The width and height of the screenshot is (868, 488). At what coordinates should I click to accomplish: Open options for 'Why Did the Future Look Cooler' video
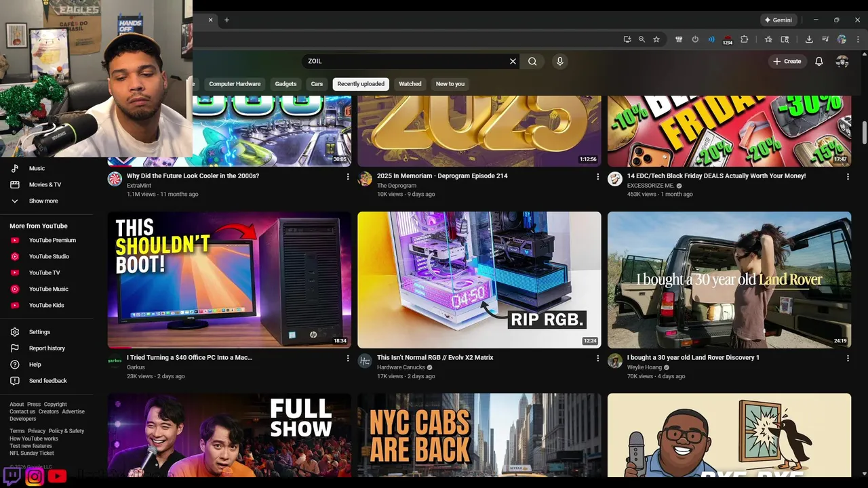click(348, 176)
